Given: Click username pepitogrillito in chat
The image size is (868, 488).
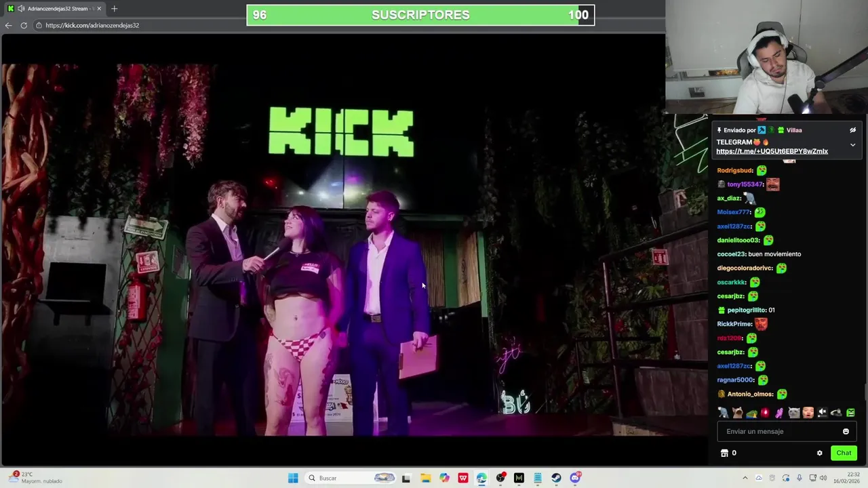Looking at the screenshot, I should coord(747,310).
